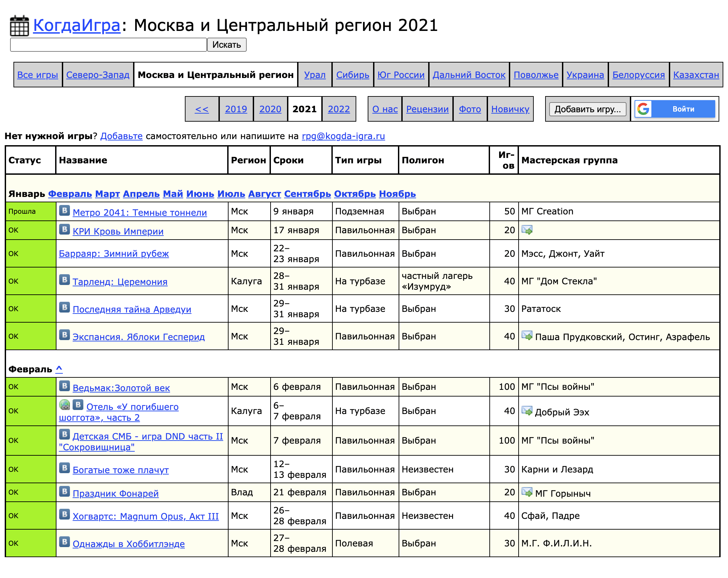Viewport: 728px width, 578px height.
Task: Open the Все игры tab
Action: coord(38,75)
